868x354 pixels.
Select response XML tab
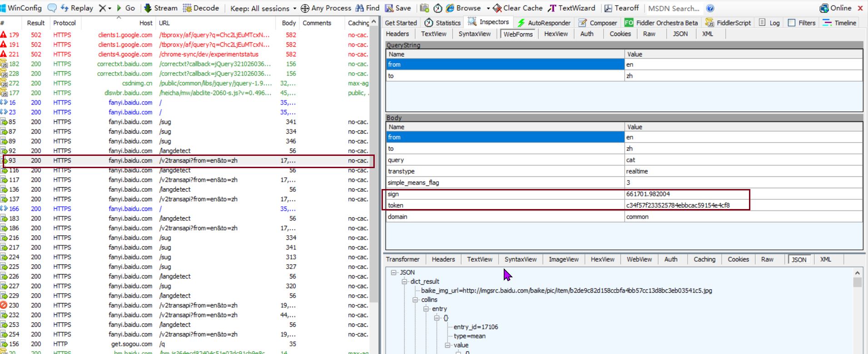826,259
